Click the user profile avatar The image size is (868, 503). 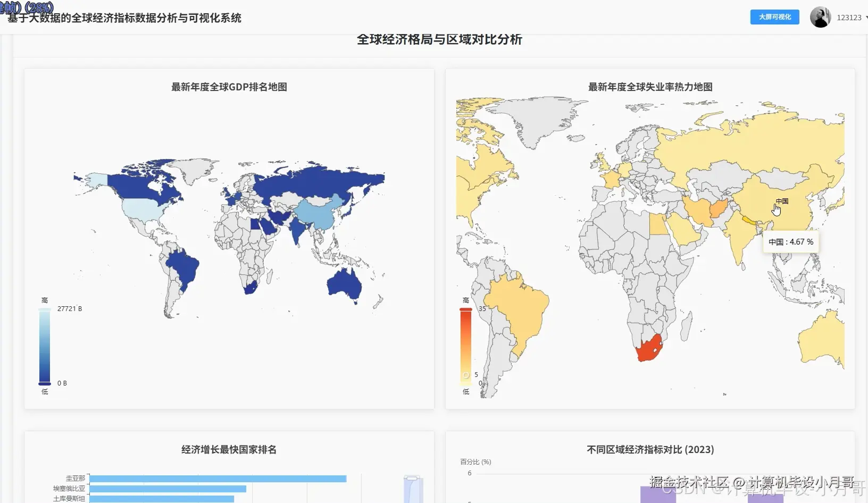[x=821, y=16]
